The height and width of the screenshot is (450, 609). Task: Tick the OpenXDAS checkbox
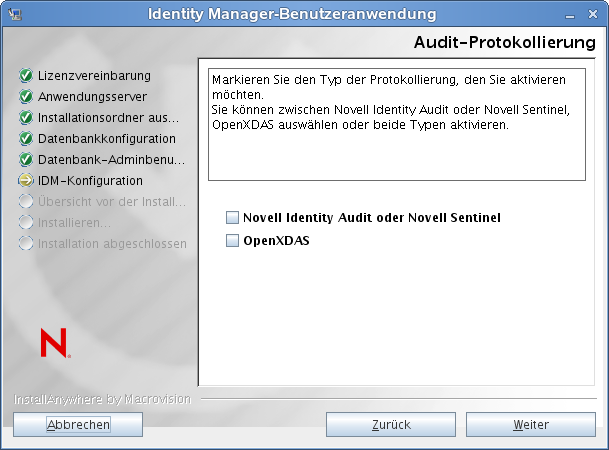click(x=233, y=240)
